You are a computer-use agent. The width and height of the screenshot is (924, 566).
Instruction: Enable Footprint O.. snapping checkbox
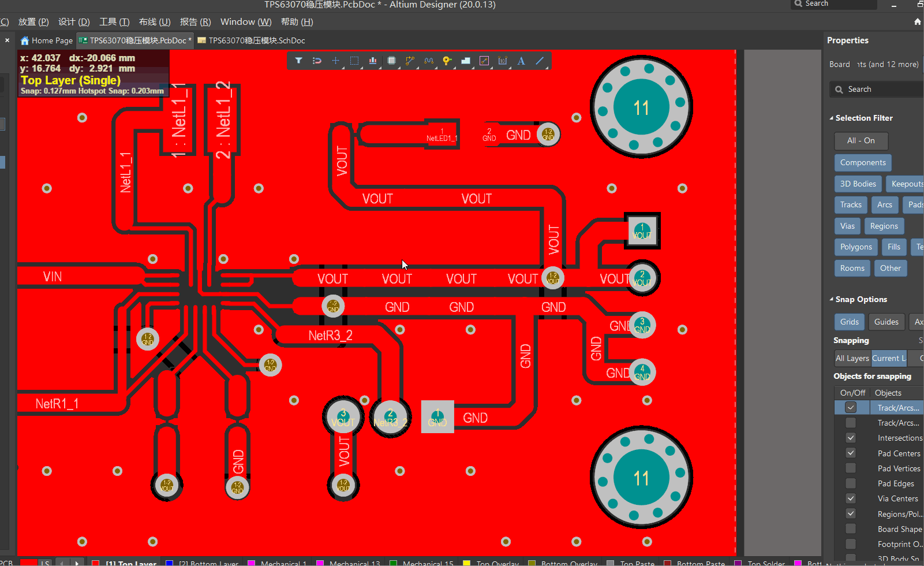851,543
